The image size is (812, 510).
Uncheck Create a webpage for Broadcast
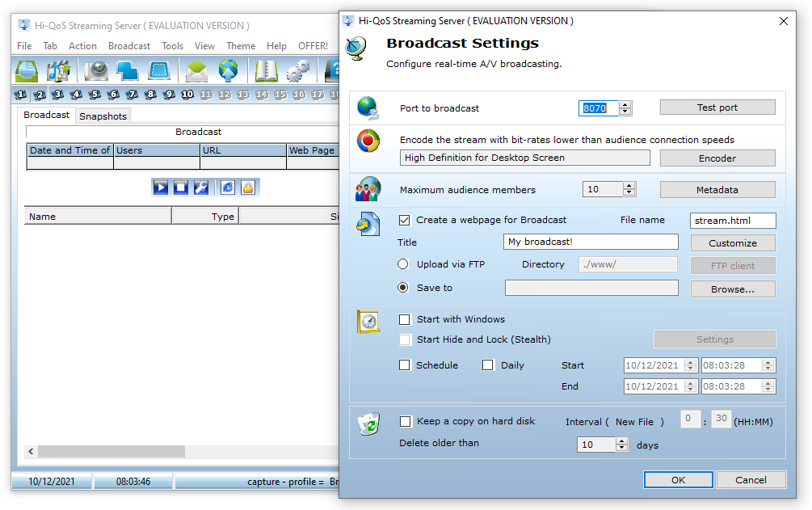(405, 220)
